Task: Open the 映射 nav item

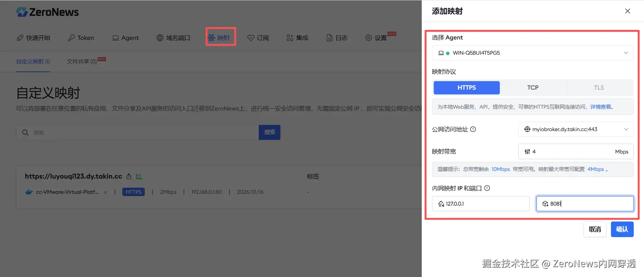Action: coord(219,38)
